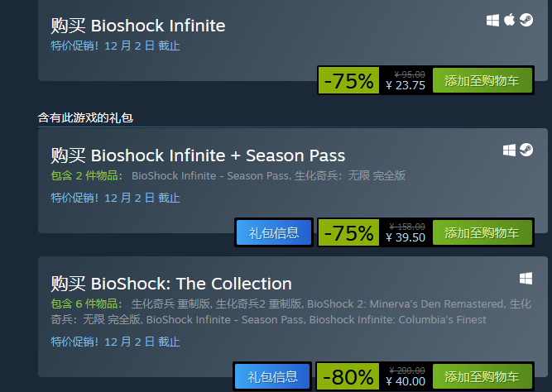Add BioShock: The Collection to cart
This screenshot has width=552, height=392.
tap(482, 376)
